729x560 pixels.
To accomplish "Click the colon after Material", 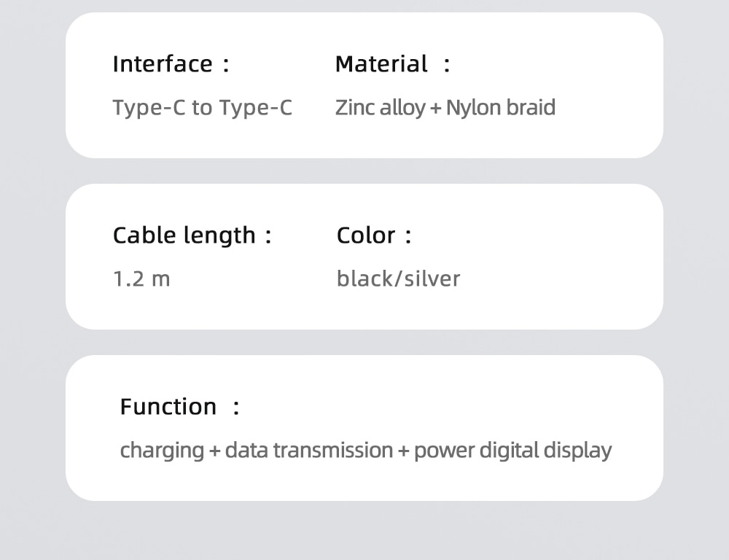I will click(447, 66).
